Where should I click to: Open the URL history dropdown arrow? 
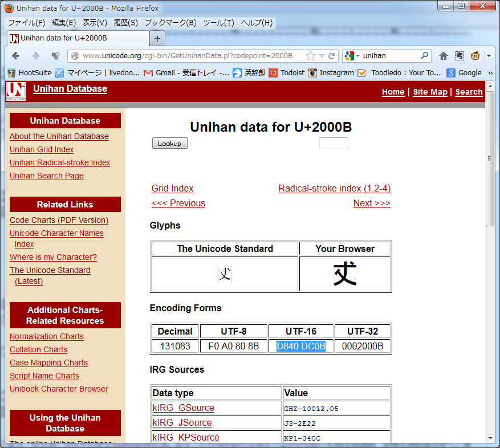click(322, 56)
